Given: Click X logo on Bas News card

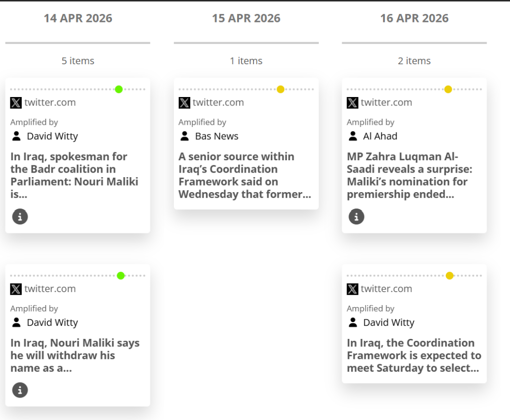Looking at the screenshot, I should pos(184,103).
